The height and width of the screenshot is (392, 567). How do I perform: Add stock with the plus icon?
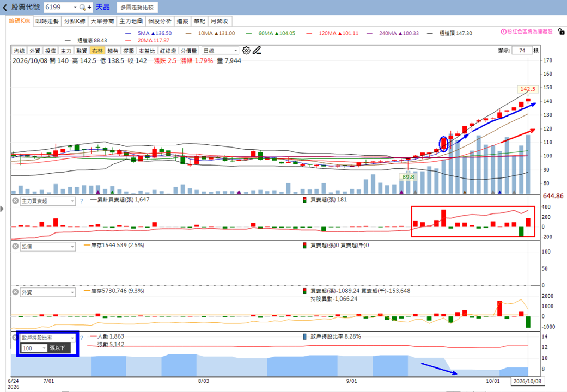click(x=89, y=7)
